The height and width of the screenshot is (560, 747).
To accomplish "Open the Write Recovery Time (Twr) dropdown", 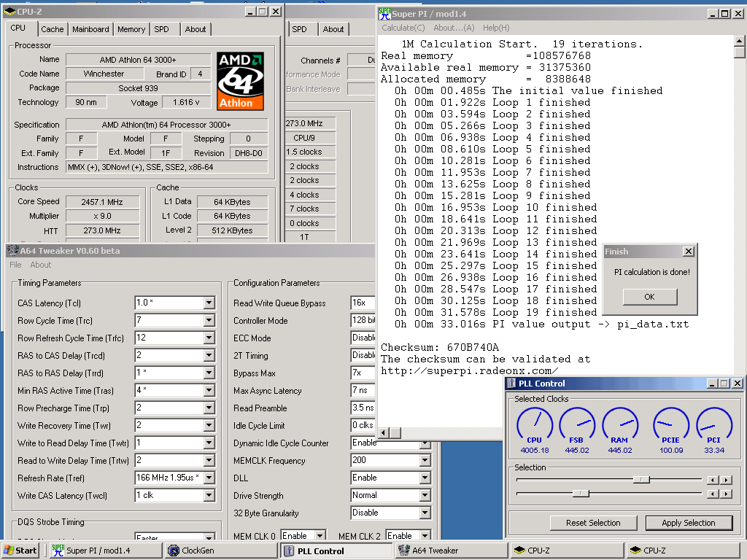I will pos(209,426).
